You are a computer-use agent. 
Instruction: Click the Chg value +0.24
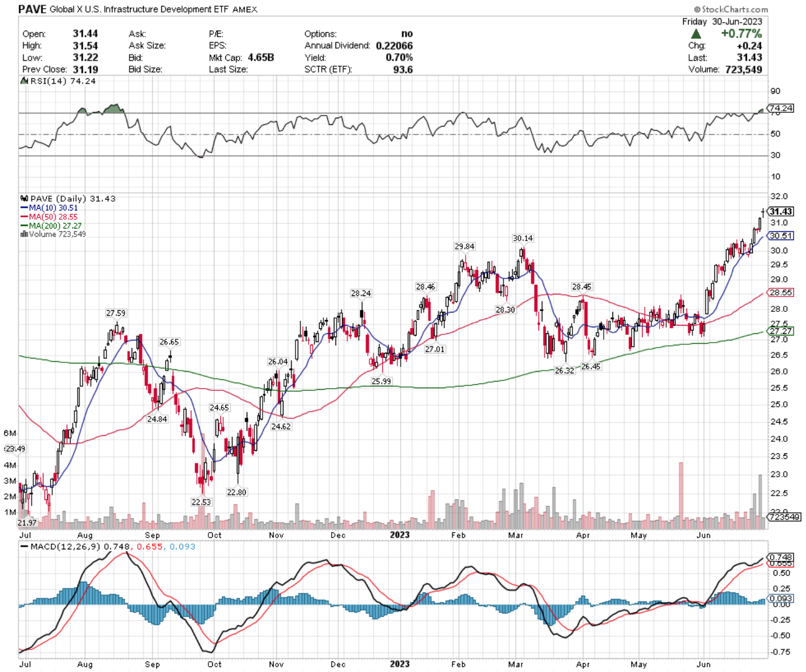pyautogui.click(x=750, y=45)
